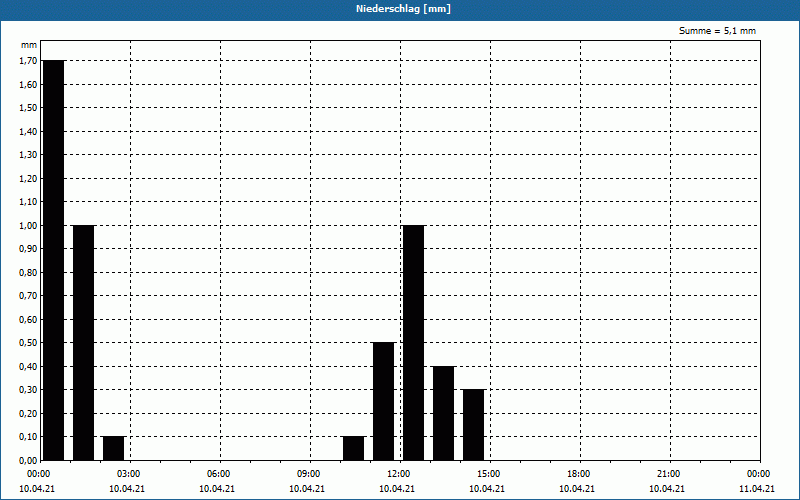Click the 0,00 y-axis label
Viewport: 800px width, 500px height.
[x=28, y=460]
